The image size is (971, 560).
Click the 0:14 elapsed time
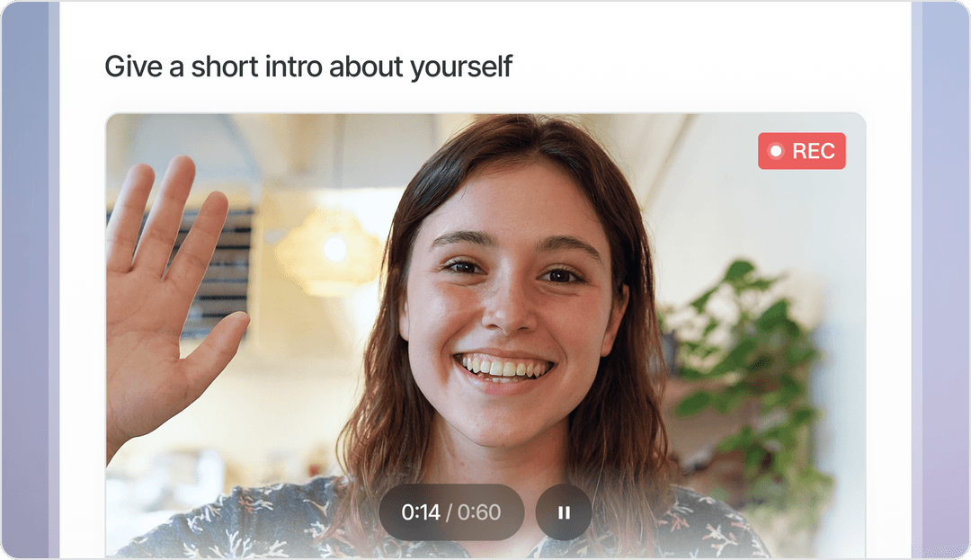(421, 512)
